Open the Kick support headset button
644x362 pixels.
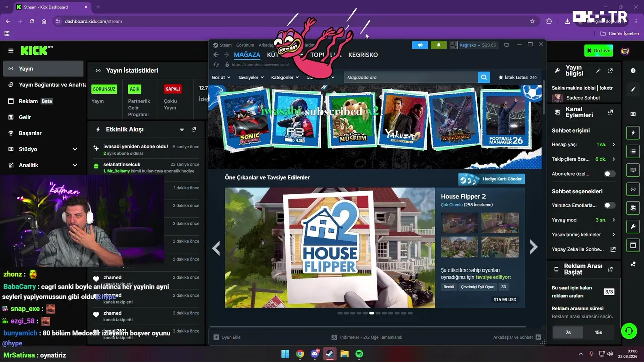click(629, 330)
